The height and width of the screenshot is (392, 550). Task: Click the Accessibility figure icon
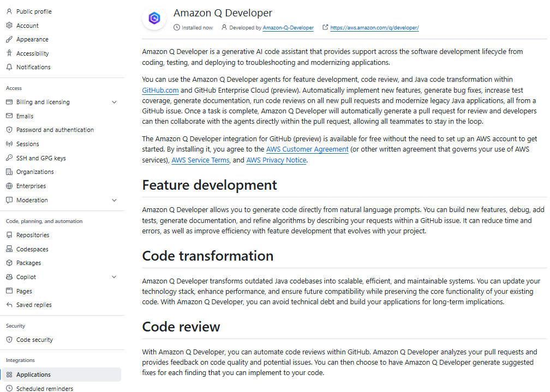coord(9,53)
